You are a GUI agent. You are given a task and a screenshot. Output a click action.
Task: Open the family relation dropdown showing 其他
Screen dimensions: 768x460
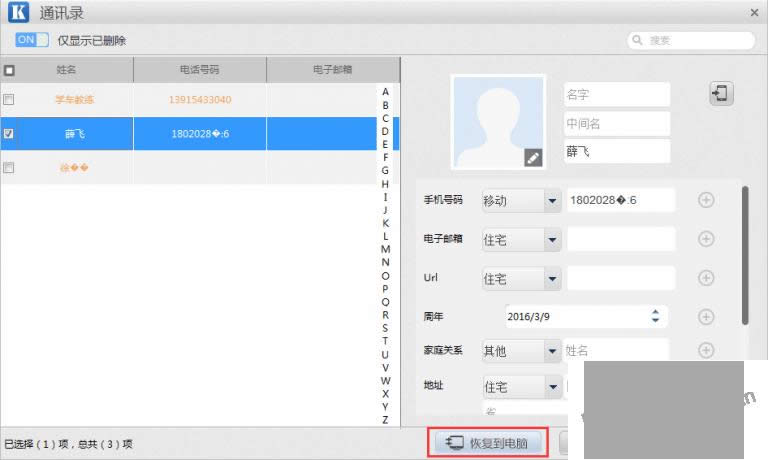[551, 351]
